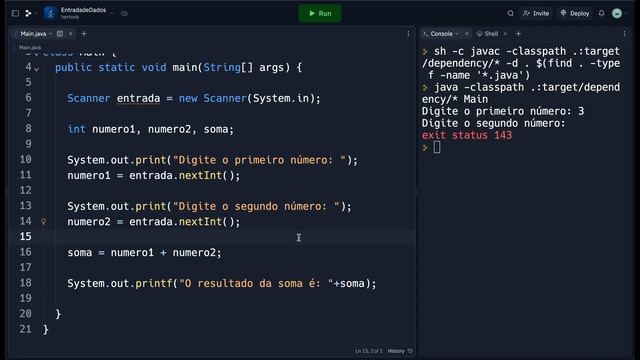Image resolution: width=640 pixels, height=360 pixels.
Task: Click 'Digite o primeiro número: 3' console output
Action: 503,111
